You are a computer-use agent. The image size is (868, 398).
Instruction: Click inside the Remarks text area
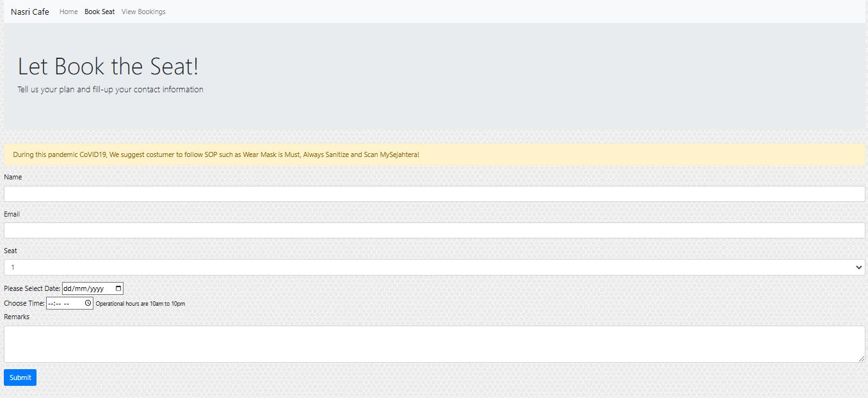coord(434,344)
